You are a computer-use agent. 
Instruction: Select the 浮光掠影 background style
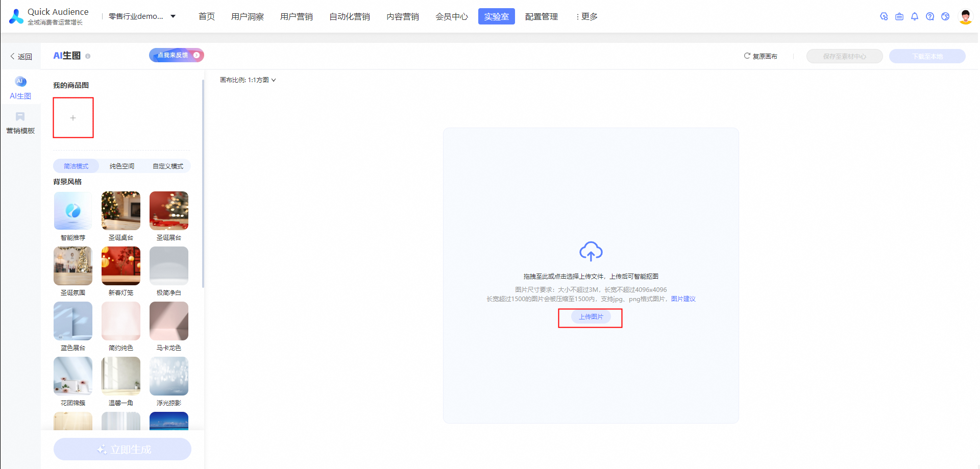pos(169,376)
